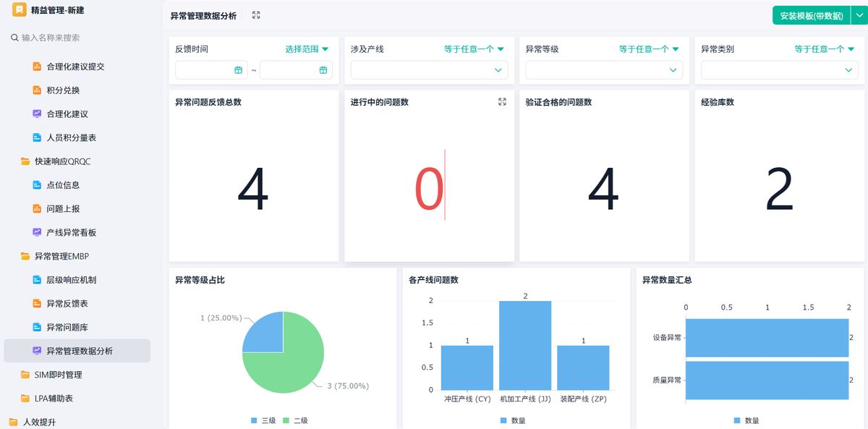Click the blue icon beside 层级响应机制

point(37,280)
